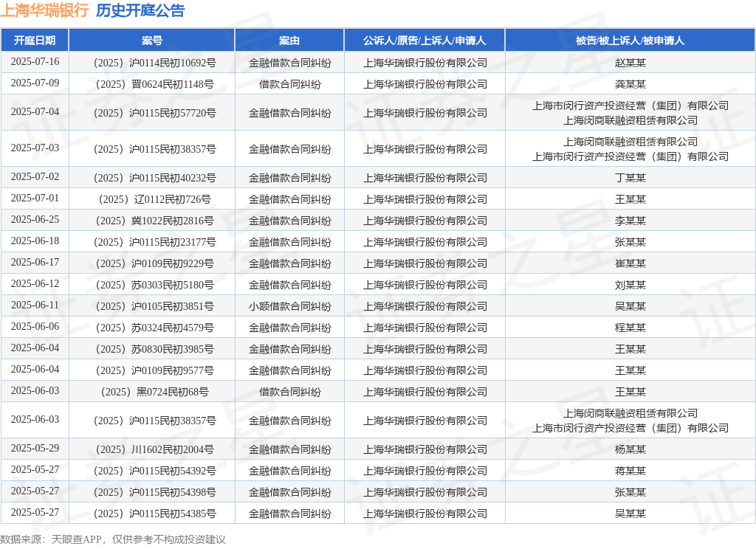This screenshot has width=756, height=546.
Task: Select the 被告/被上诉人/被申请人 column header
Action: point(630,41)
